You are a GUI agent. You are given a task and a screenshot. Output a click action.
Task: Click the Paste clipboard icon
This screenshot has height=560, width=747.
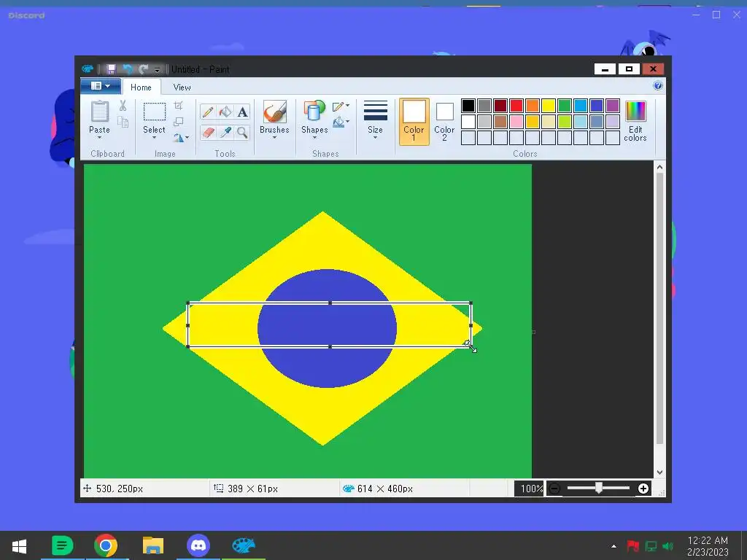(99, 112)
